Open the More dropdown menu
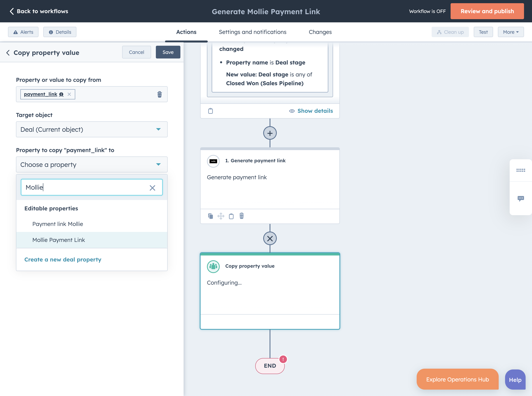The image size is (532, 396). click(511, 32)
